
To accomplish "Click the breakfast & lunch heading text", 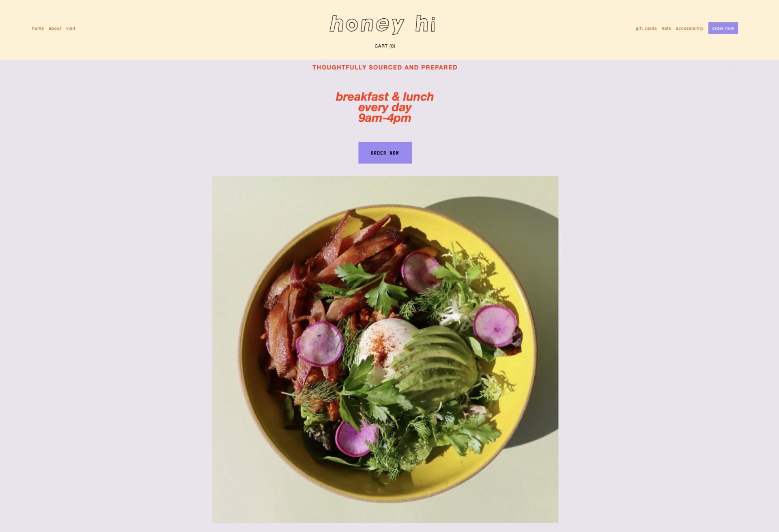I will click(385, 97).
